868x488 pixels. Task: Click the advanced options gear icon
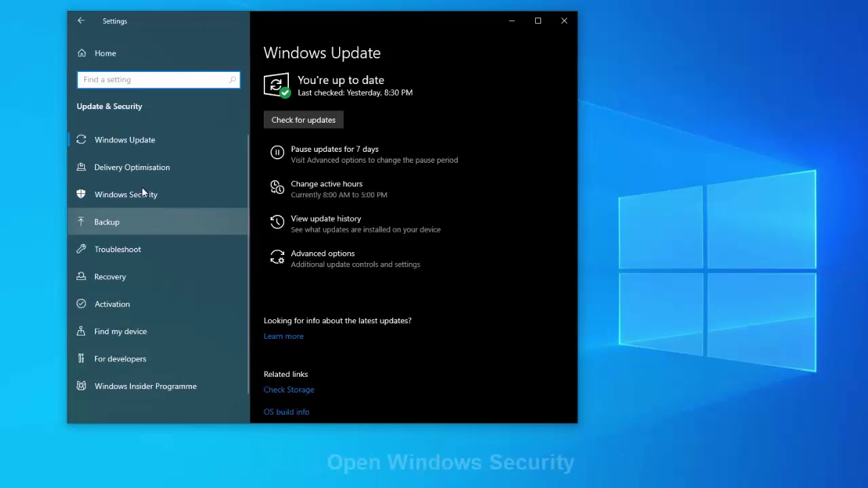[x=277, y=257]
